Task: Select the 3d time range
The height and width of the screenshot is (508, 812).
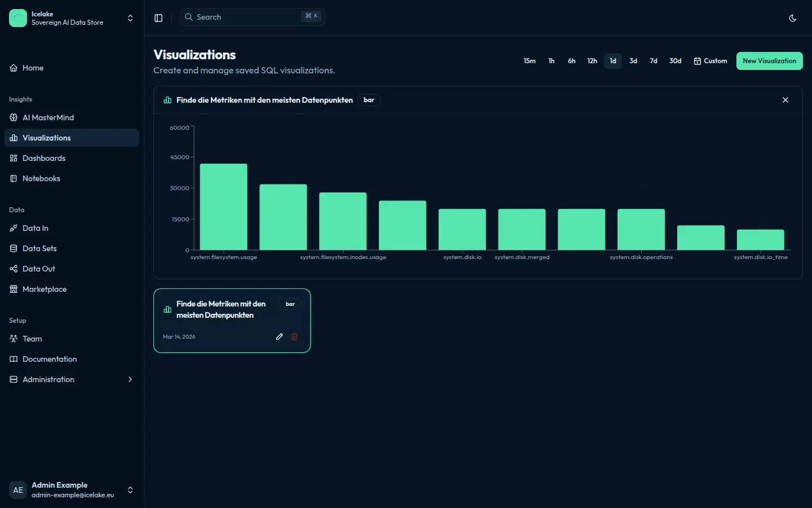Action: coord(633,61)
